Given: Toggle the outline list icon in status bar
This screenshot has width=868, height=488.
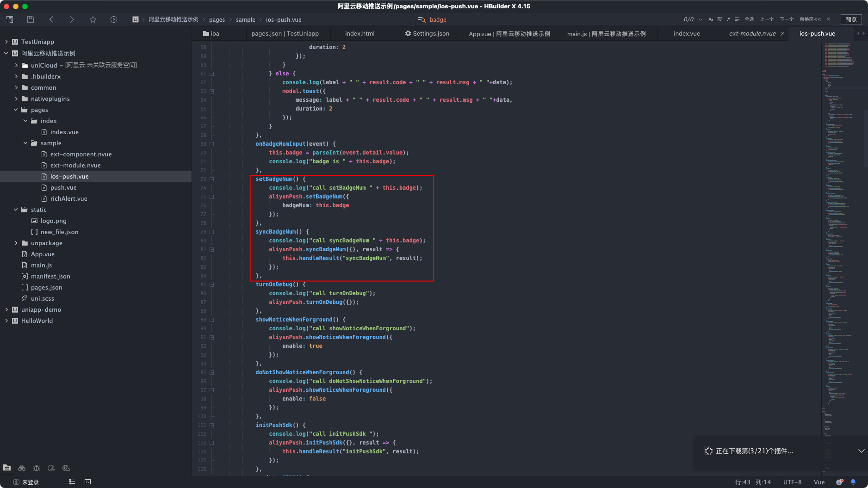Looking at the screenshot, I should (72, 482).
